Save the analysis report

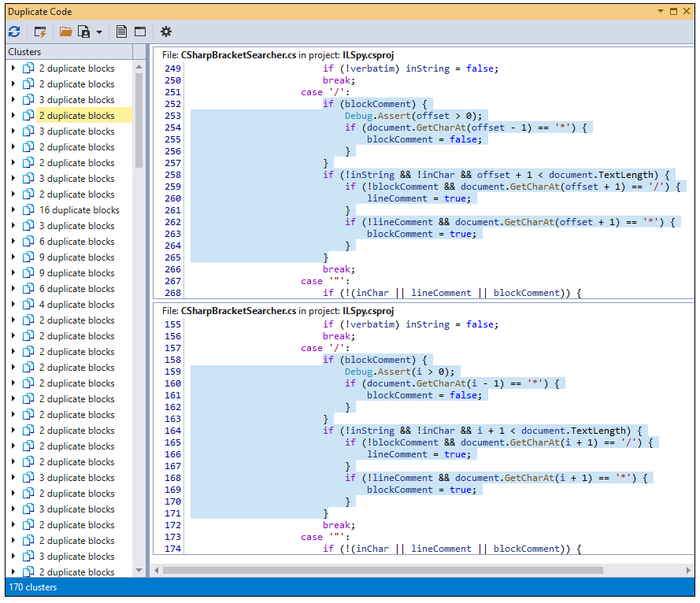click(82, 31)
